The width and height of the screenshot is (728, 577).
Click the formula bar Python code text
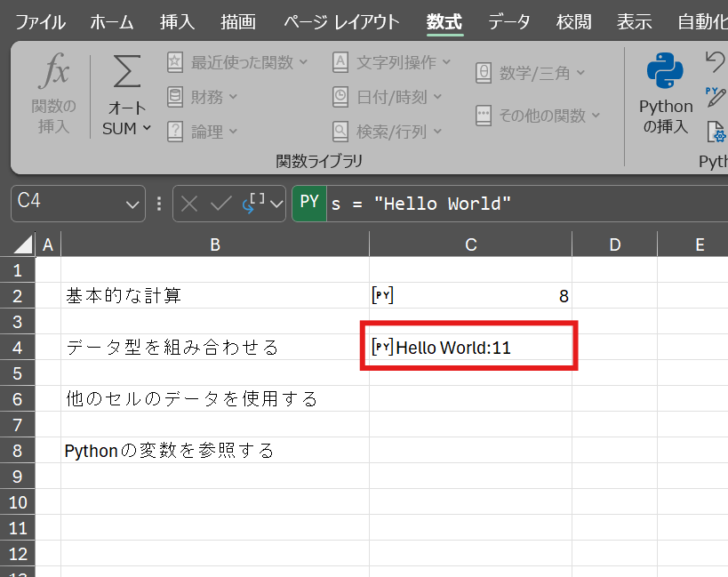421,204
